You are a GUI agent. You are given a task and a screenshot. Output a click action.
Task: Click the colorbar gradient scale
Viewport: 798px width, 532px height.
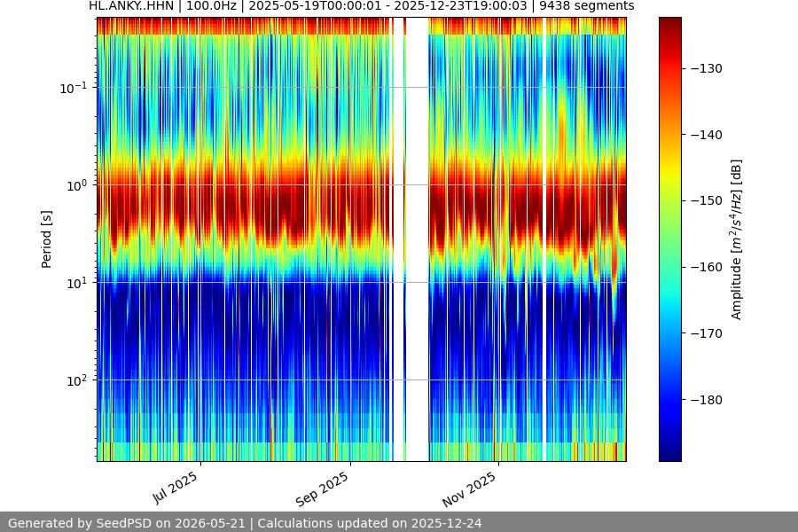669,239
